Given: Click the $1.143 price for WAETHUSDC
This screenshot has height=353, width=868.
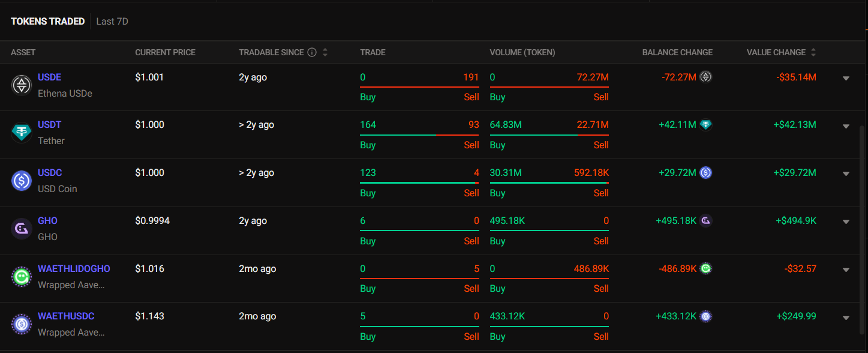Looking at the screenshot, I should point(149,316).
